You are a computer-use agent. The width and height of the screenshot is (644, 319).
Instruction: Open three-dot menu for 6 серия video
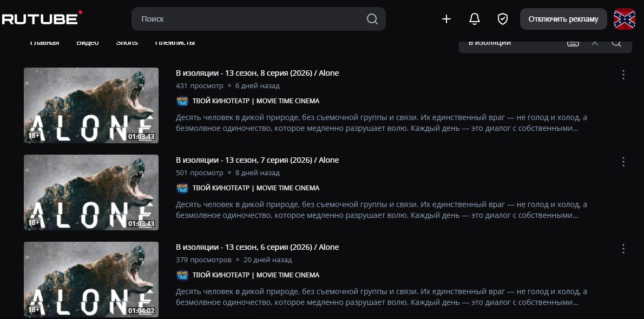point(623,248)
